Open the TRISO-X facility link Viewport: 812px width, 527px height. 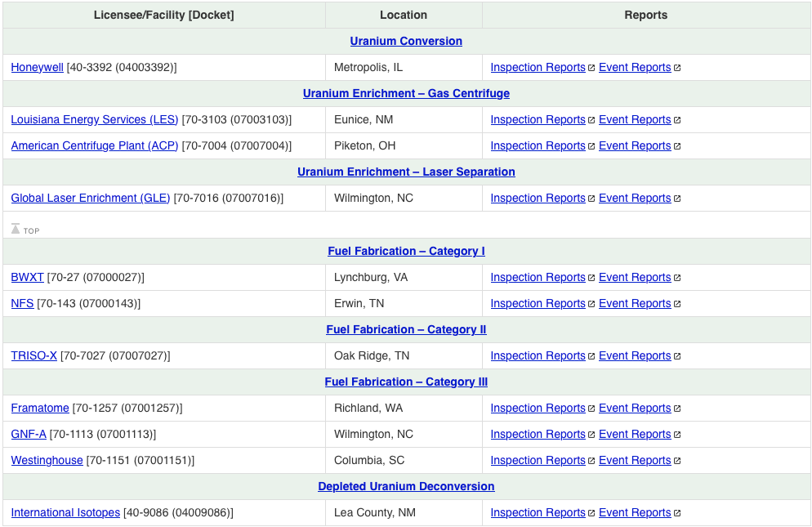pos(34,355)
